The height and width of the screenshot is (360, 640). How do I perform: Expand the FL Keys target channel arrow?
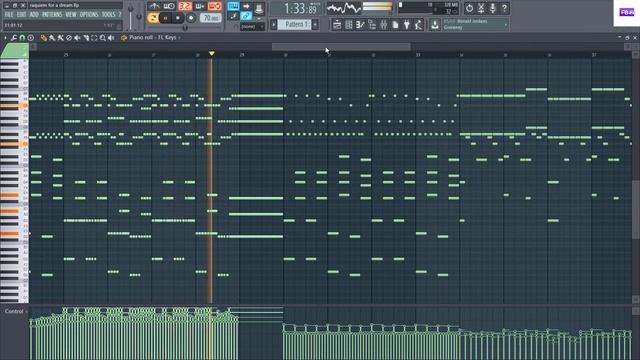click(x=180, y=38)
